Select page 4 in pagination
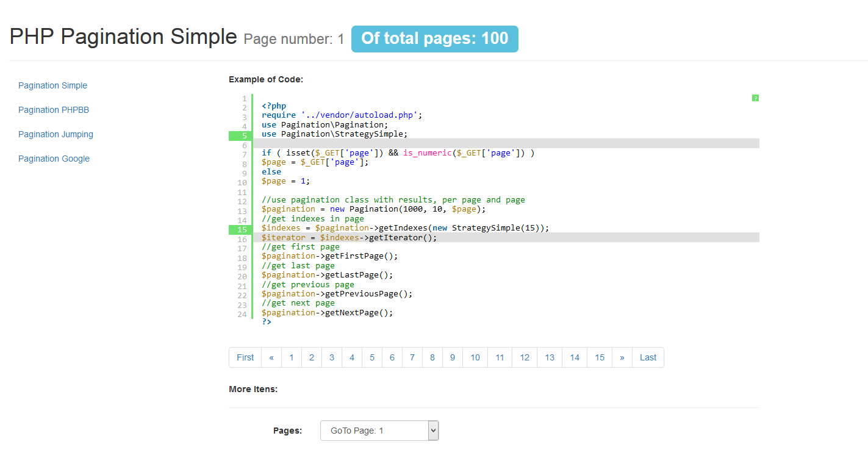 pyautogui.click(x=352, y=357)
